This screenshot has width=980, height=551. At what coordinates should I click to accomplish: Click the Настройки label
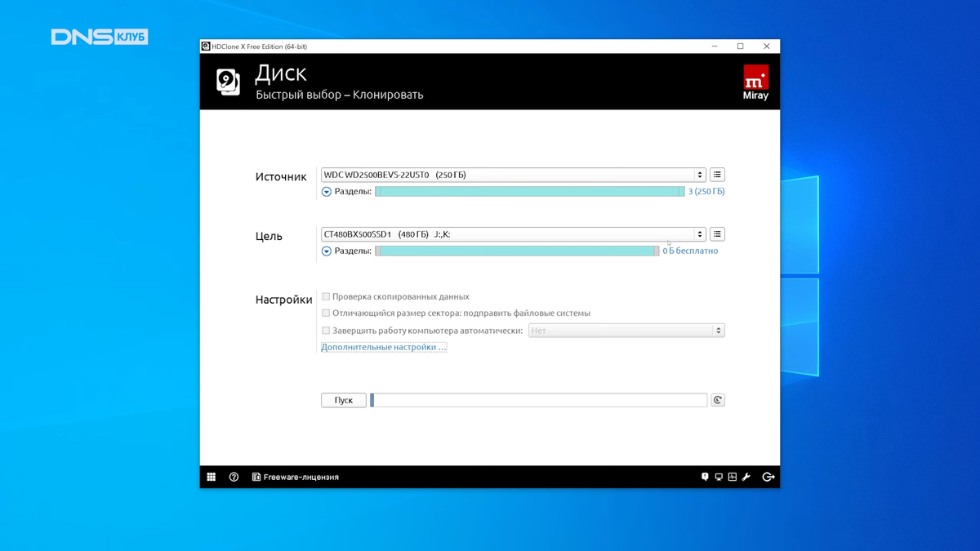(x=283, y=300)
